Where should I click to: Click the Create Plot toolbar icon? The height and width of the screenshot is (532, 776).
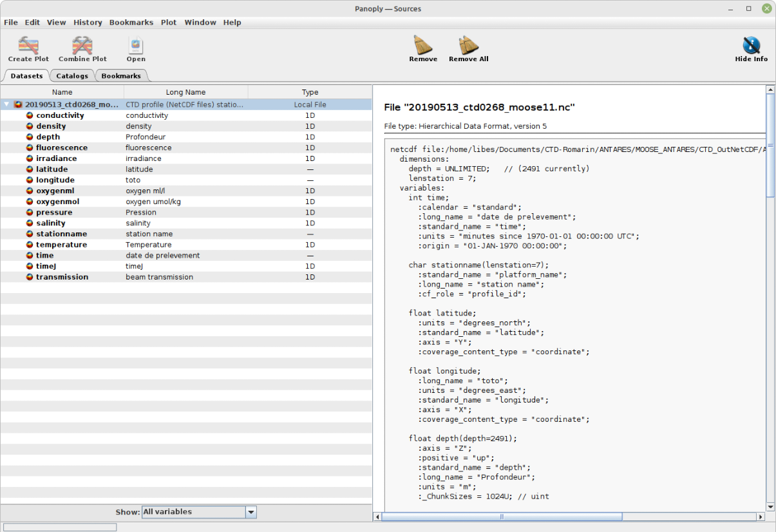[x=28, y=46]
